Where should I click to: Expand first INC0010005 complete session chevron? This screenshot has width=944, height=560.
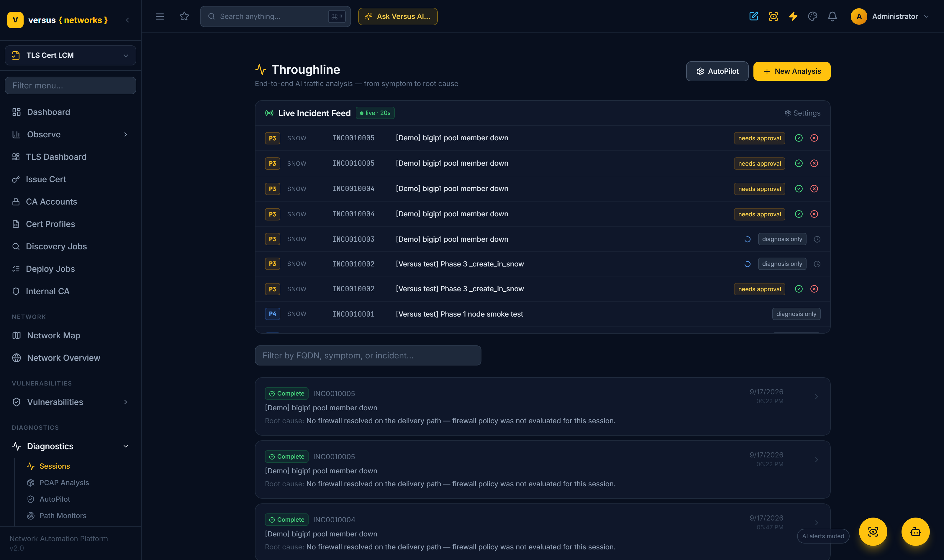coord(816,397)
